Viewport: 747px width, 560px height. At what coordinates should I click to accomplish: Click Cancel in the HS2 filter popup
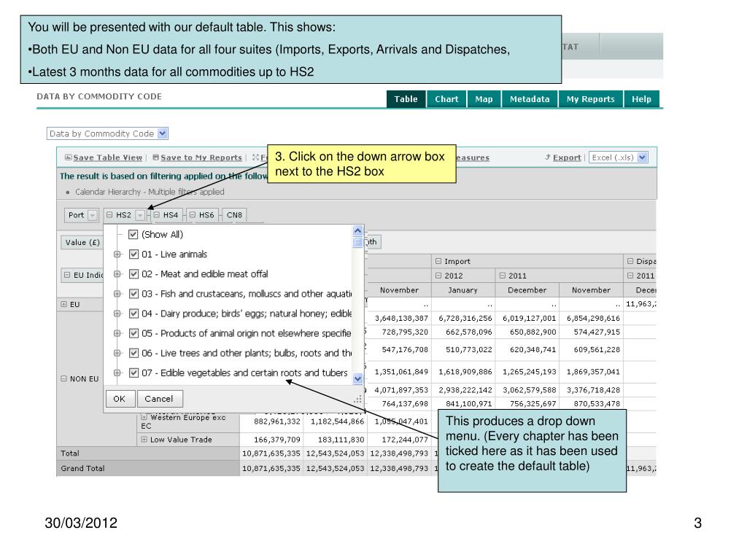pos(159,399)
